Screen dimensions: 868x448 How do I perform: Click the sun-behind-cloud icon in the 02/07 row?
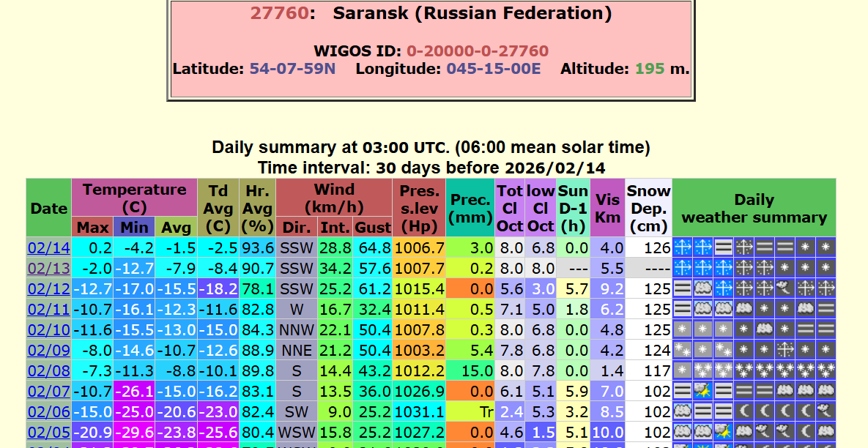[x=703, y=391]
